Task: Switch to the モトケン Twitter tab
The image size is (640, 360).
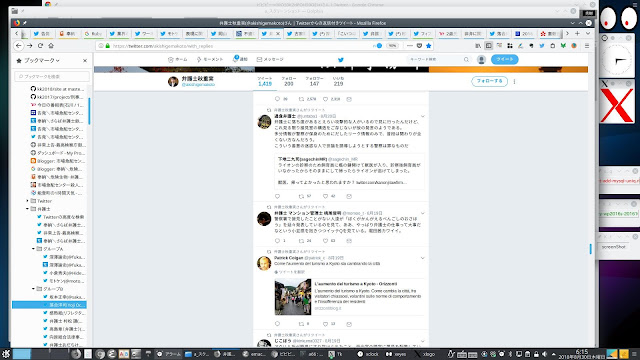Action: click(x=169, y=34)
